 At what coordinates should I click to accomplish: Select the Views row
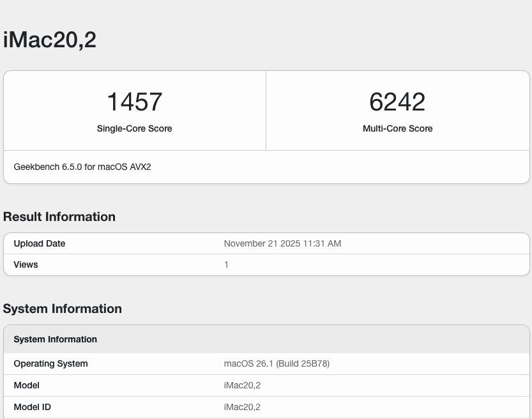pyautogui.click(x=26, y=264)
